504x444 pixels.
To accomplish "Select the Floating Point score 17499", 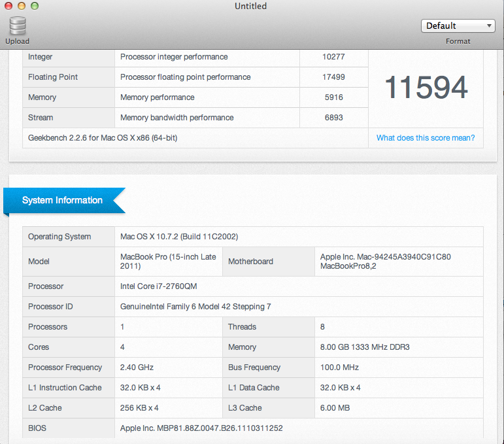I will 333,77.
